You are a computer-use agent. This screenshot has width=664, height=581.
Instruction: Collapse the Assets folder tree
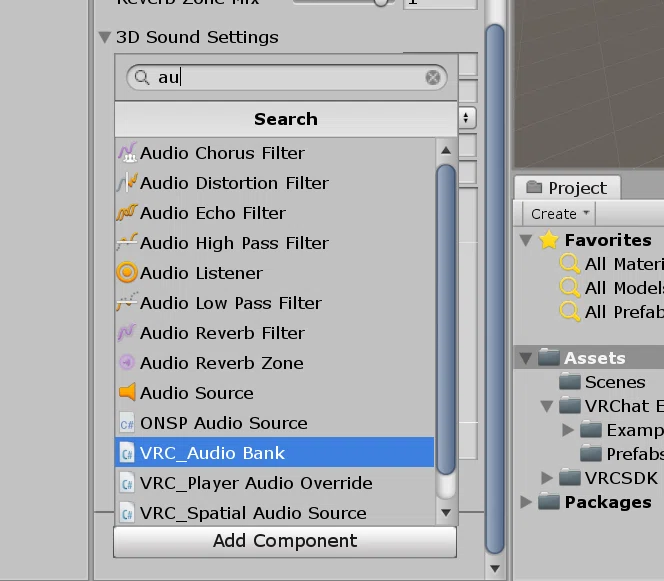click(526, 358)
